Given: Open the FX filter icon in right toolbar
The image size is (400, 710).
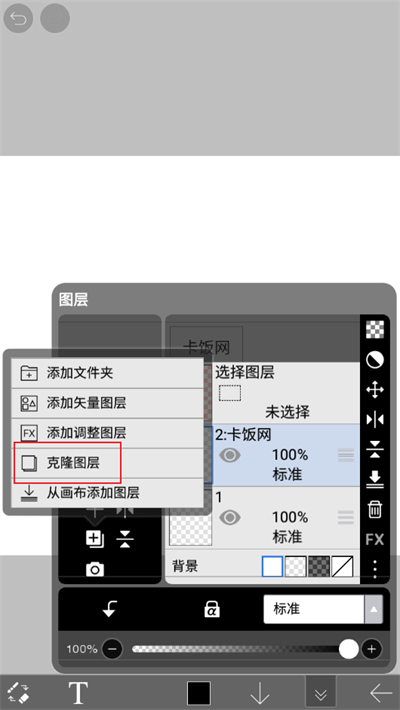Looking at the screenshot, I should pyautogui.click(x=375, y=539).
